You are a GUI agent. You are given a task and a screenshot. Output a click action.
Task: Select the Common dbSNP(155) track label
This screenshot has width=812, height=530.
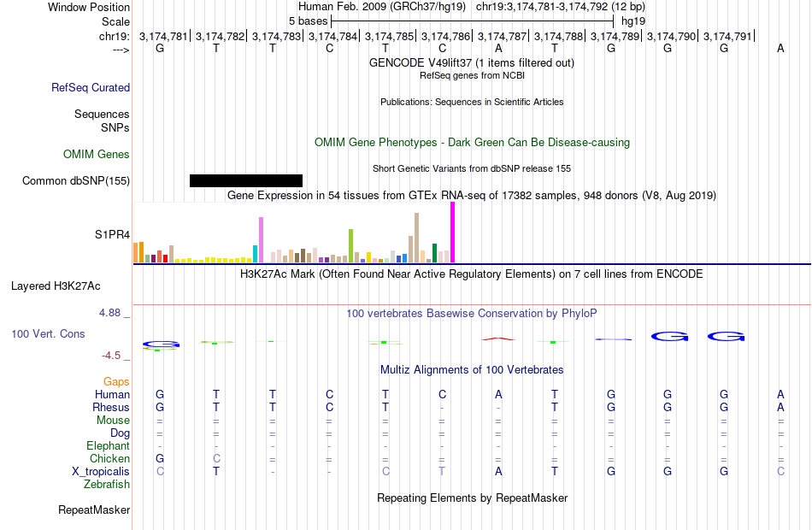75,181
